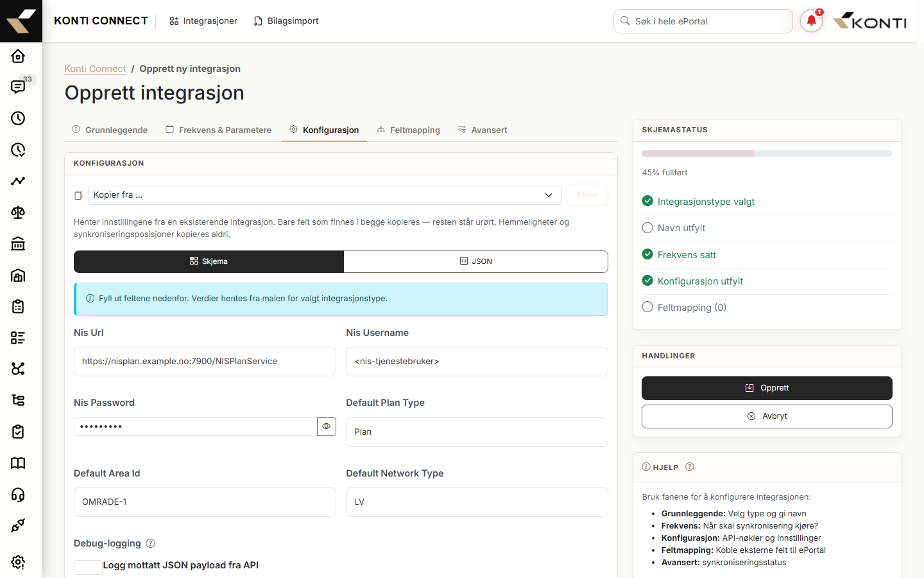Open the checklist grid sidebar icon
The image size is (924, 578).
18,338
